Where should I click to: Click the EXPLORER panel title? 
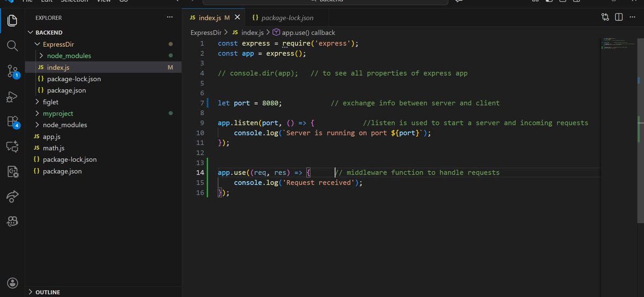click(48, 18)
